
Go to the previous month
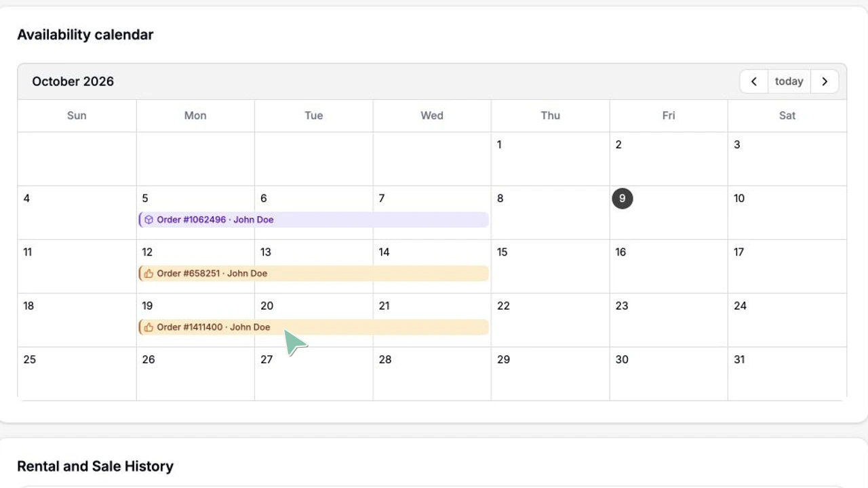tap(753, 81)
